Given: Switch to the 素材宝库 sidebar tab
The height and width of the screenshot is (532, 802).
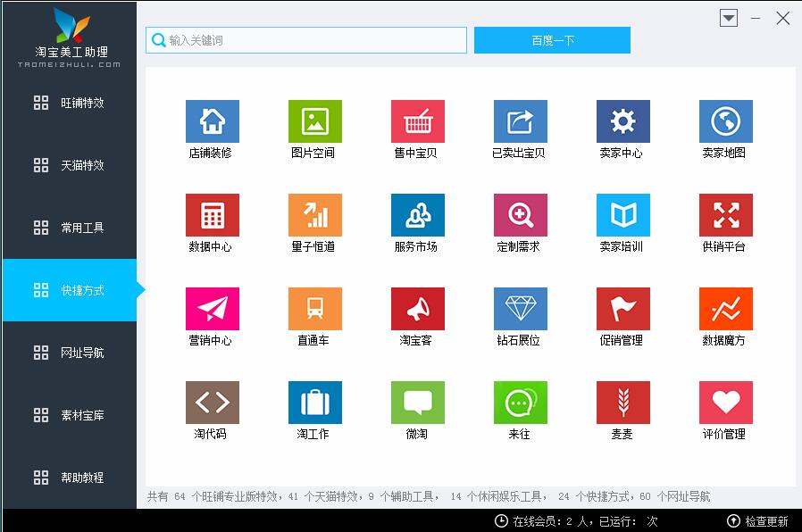Looking at the screenshot, I should coord(70,415).
